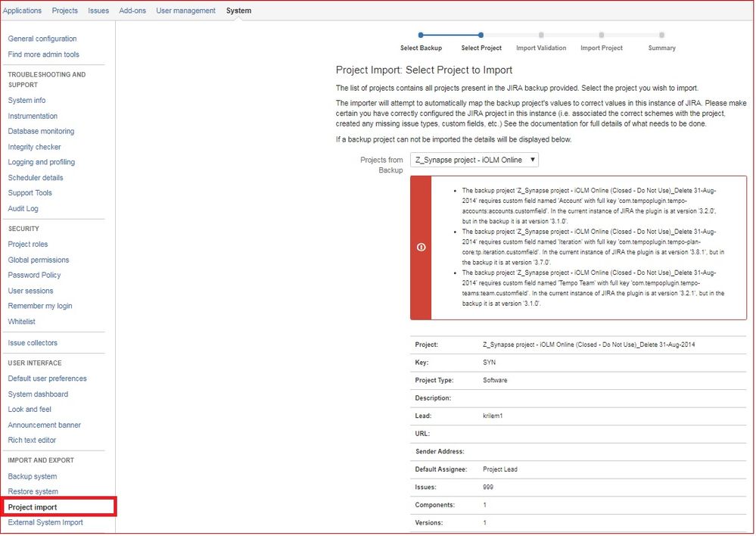Open Password Policy page
Viewport: 756px width, 536px height.
pyautogui.click(x=34, y=275)
